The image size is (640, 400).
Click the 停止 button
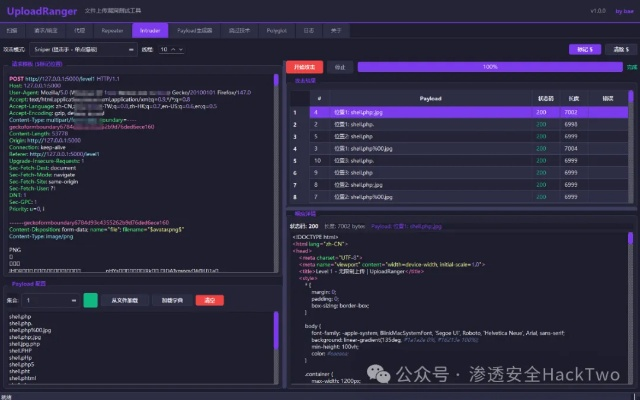[x=340, y=67]
